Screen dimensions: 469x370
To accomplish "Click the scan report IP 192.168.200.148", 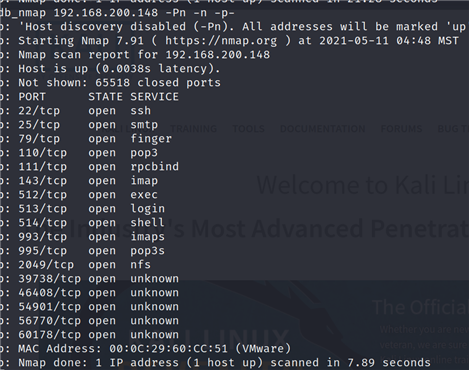I will pyautogui.click(x=218, y=55).
